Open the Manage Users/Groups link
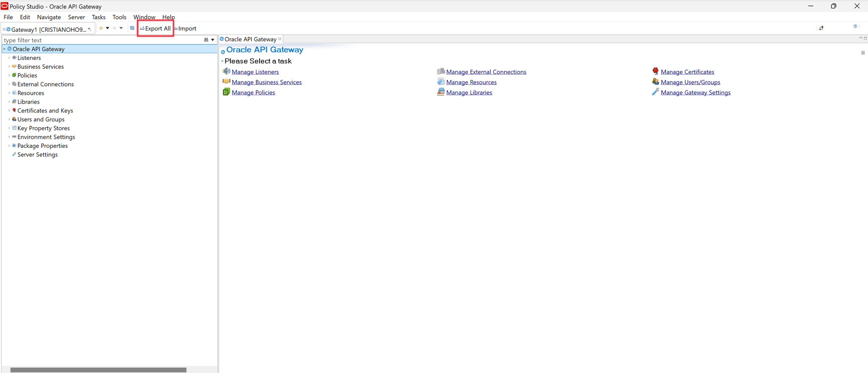 690,82
